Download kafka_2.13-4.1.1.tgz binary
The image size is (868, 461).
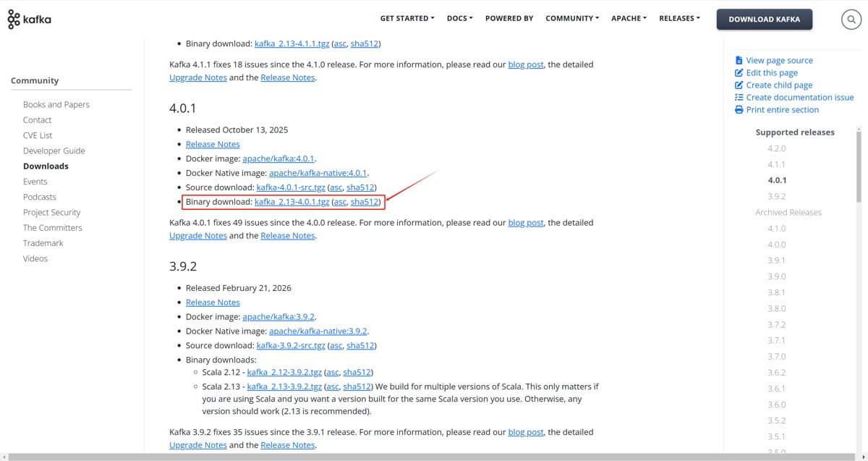click(292, 43)
